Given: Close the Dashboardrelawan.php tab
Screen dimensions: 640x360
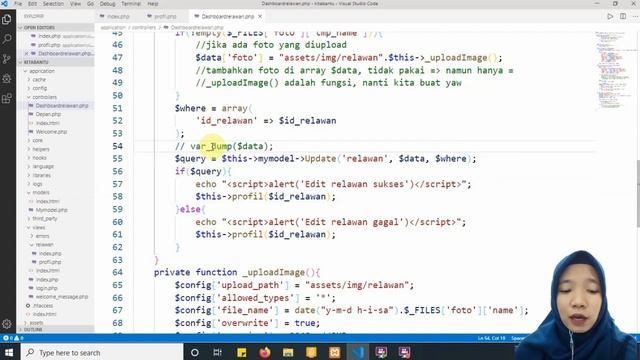Looking at the screenshot, I should pos(260,16).
